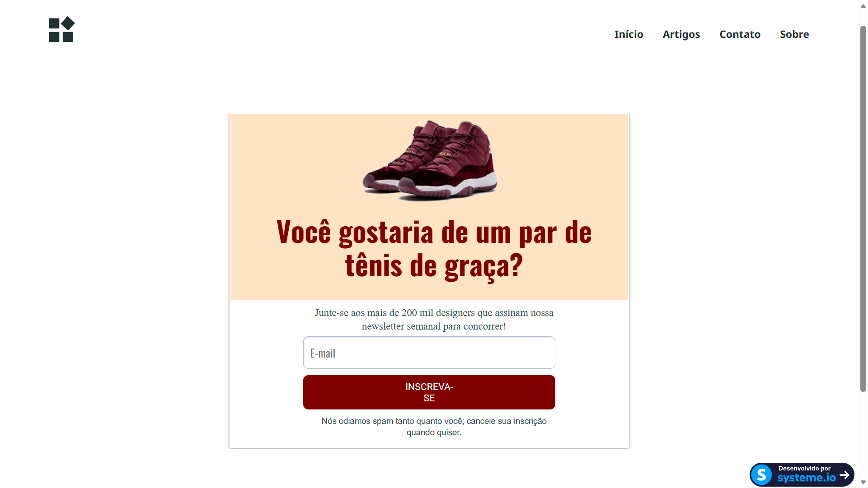Click the headline about free sneakers
Viewport: 868px width, 488px height.
434,248
